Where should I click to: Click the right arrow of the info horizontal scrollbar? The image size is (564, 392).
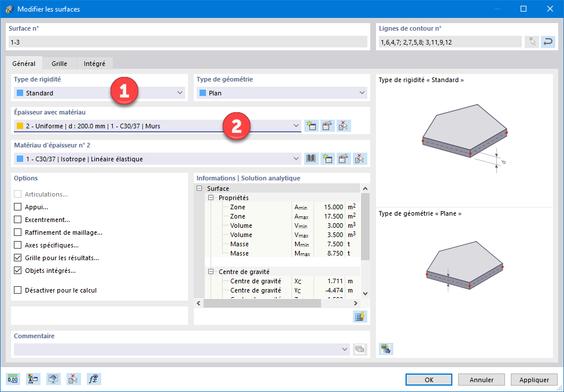point(355,303)
